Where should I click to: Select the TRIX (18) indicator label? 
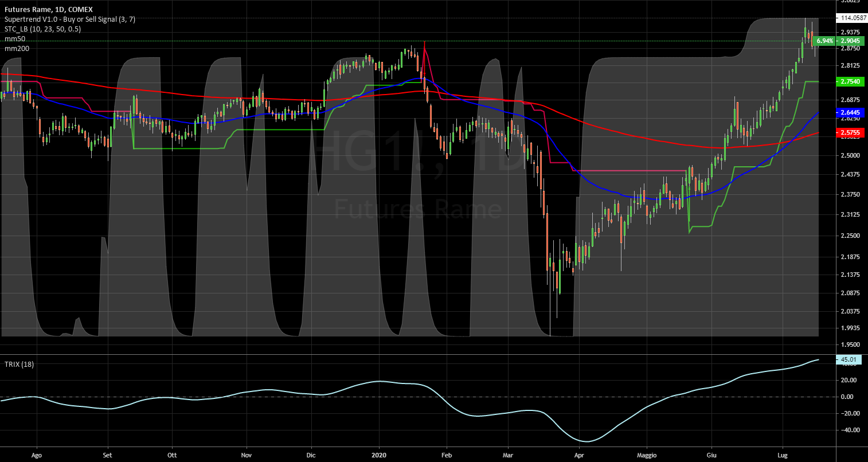pos(19,364)
